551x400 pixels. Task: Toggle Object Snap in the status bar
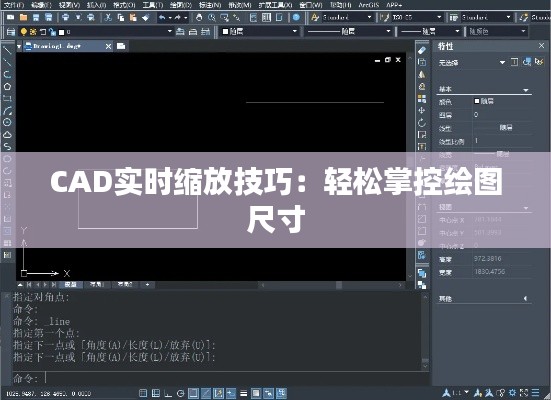click(193, 393)
